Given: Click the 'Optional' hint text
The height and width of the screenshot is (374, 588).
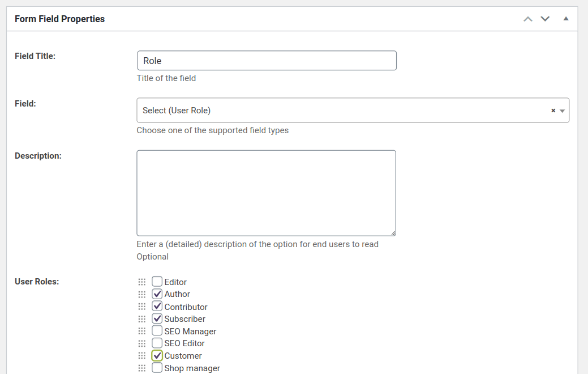Looking at the screenshot, I should coord(152,257).
